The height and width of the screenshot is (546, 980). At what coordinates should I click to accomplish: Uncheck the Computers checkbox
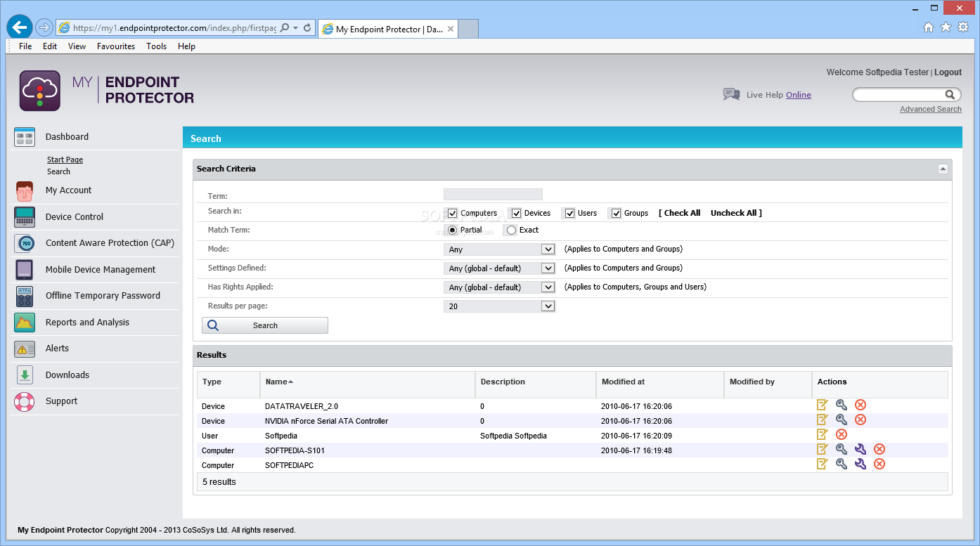pyautogui.click(x=452, y=213)
